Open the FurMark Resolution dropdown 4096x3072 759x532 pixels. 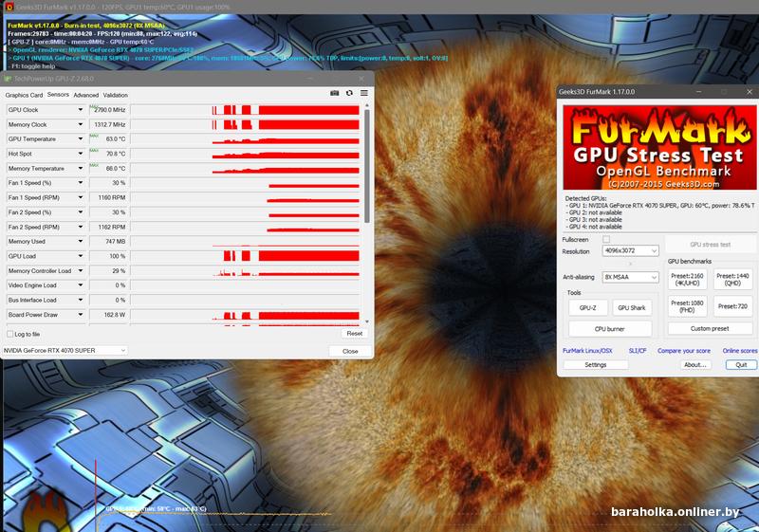point(630,250)
